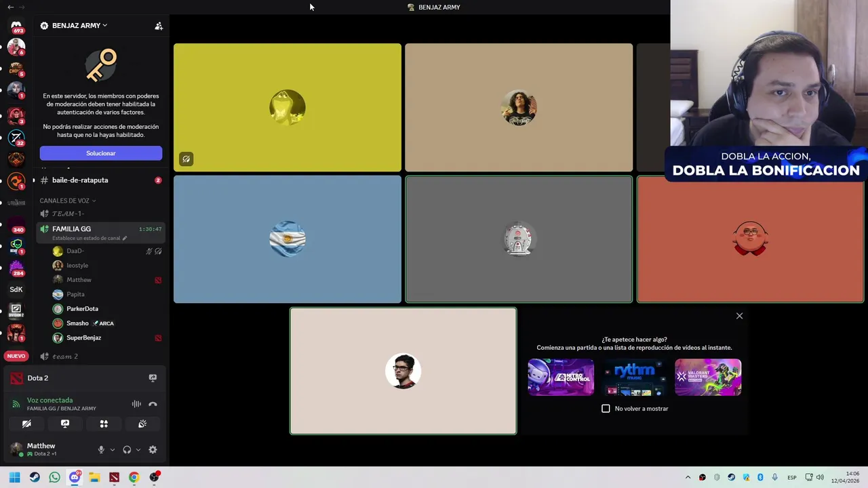Select Smasho in voice member list

coord(107,323)
